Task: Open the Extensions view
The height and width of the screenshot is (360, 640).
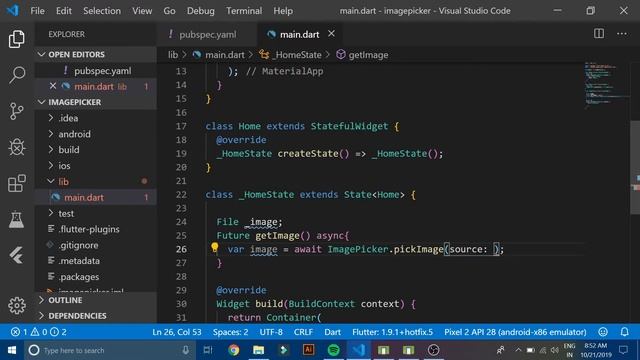Action: click(x=16, y=183)
